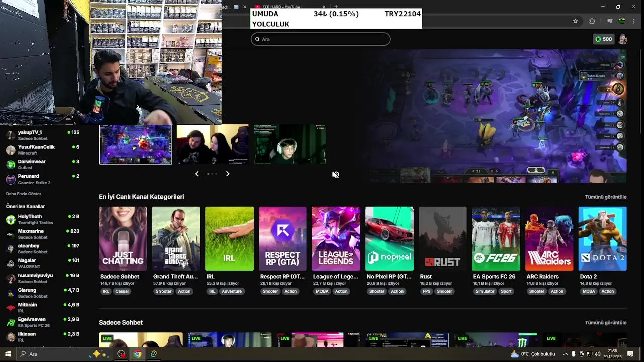This screenshot has height=362, width=644.
Task: Open Perunard channel in sidebar
Action: tap(43, 179)
